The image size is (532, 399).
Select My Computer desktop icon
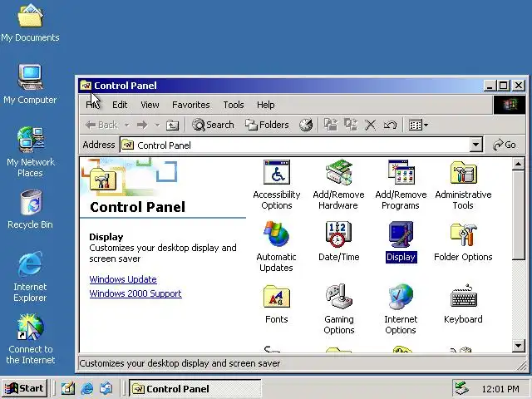pos(30,85)
